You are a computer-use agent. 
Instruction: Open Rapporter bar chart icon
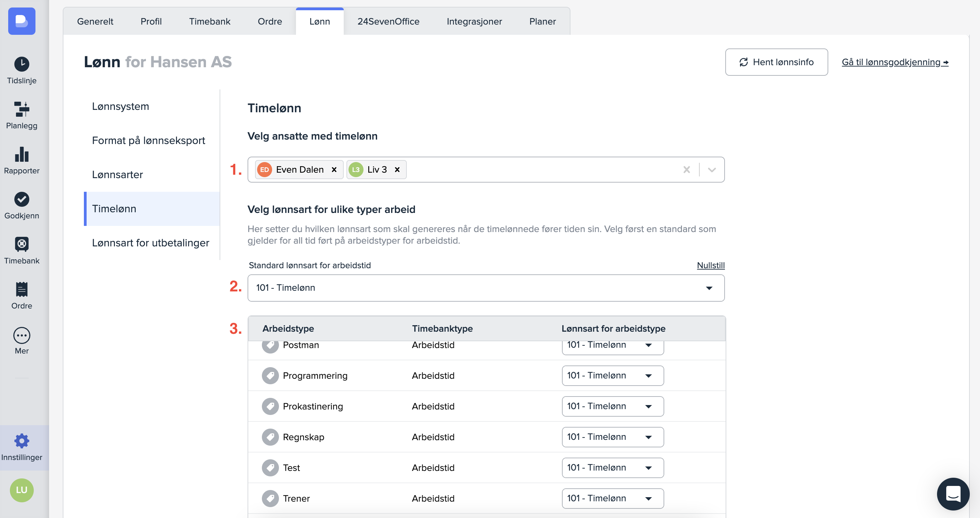[x=22, y=154]
